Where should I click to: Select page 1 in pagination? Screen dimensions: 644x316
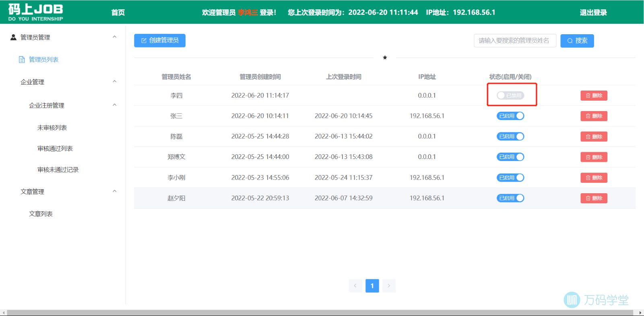tap(372, 286)
